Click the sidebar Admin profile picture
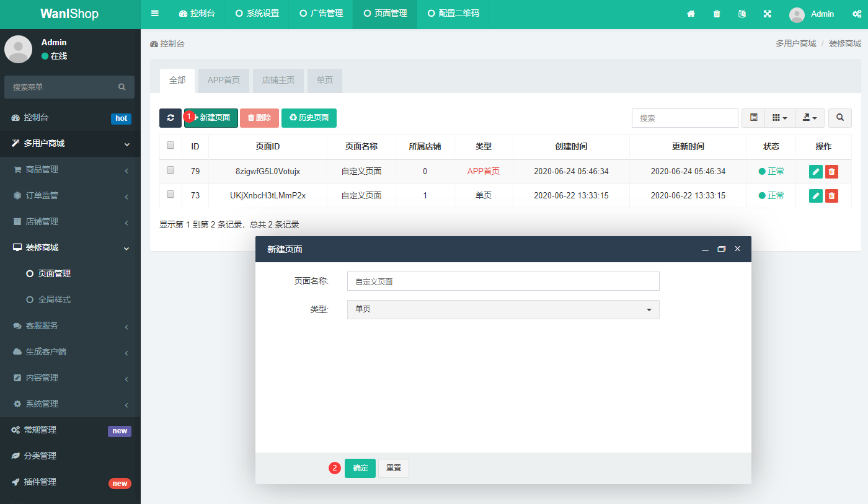The image size is (868, 504). point(19,49)
